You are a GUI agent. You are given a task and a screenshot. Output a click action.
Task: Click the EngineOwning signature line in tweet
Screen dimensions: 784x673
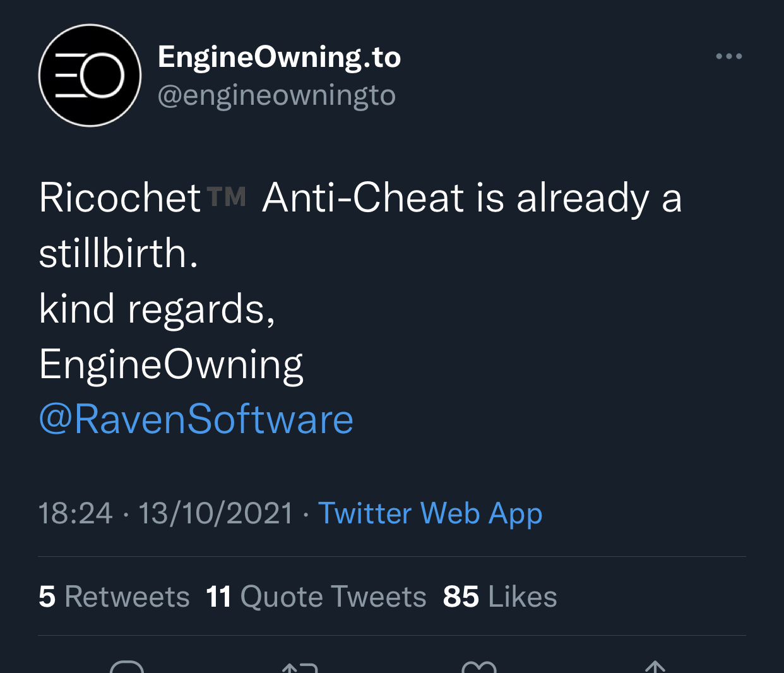(x=171, y=365)
